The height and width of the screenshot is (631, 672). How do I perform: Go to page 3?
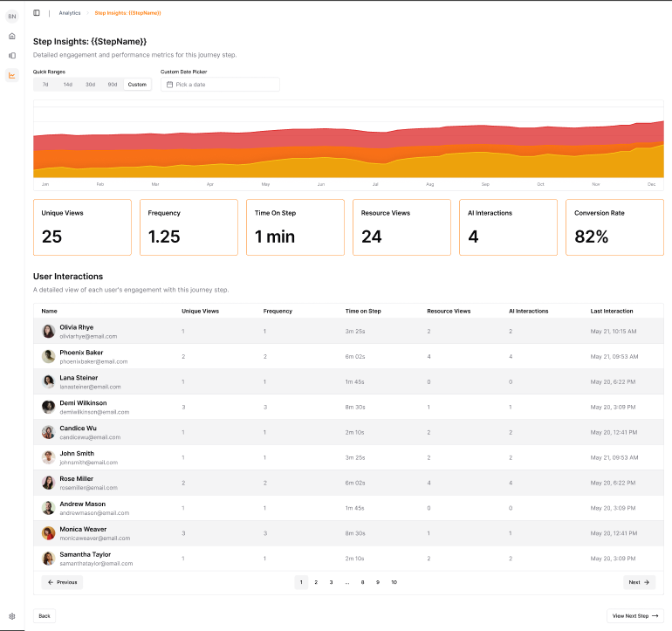[x=332, y=582]
